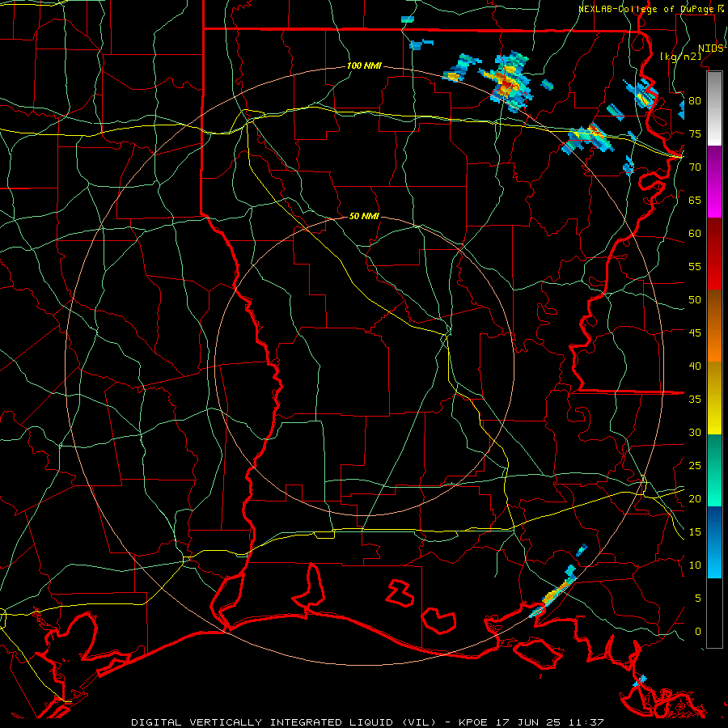Click the 45 value on the color scale
Image resolution: width=728 pixels, height=728 pixels.
(x=695, y=333)
